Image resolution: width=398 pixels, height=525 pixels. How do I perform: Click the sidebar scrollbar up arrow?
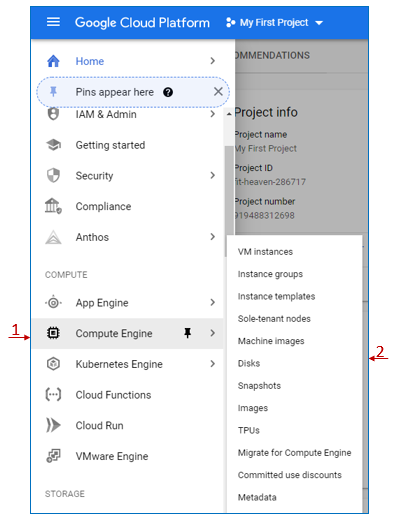click(x=229, y=114)
